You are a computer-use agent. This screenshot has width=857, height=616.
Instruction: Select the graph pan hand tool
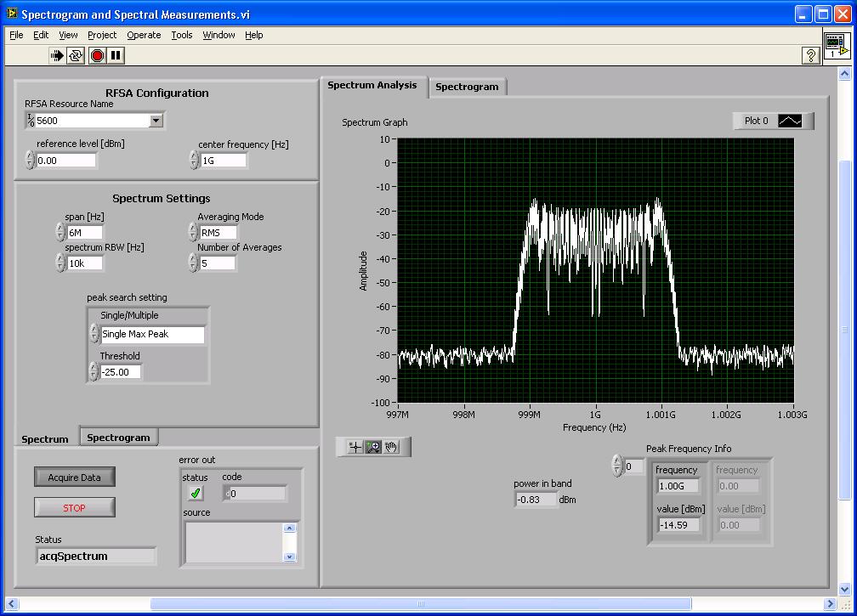click(x=391, y=447)
